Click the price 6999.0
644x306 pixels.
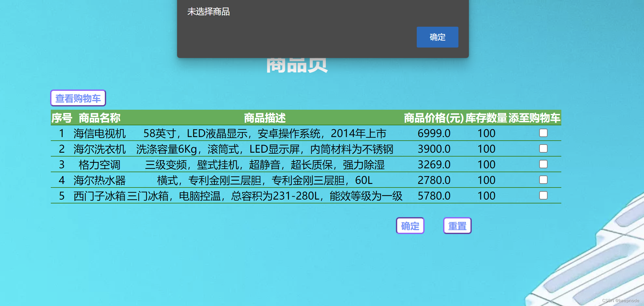434,133
